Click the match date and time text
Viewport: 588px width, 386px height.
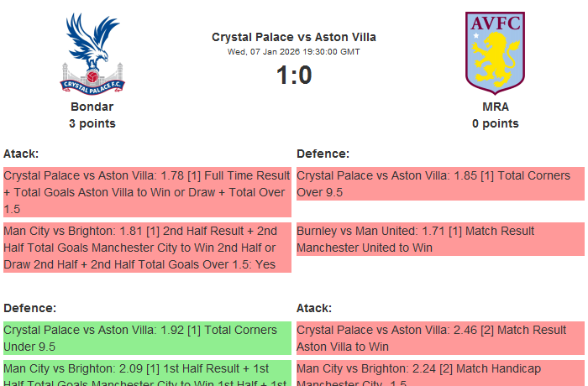point(294,51)
